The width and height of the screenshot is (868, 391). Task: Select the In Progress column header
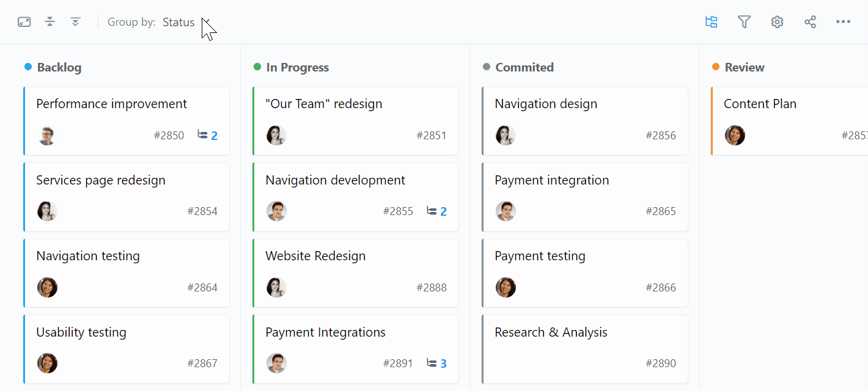pyautogui.click(x=298, y=67)
